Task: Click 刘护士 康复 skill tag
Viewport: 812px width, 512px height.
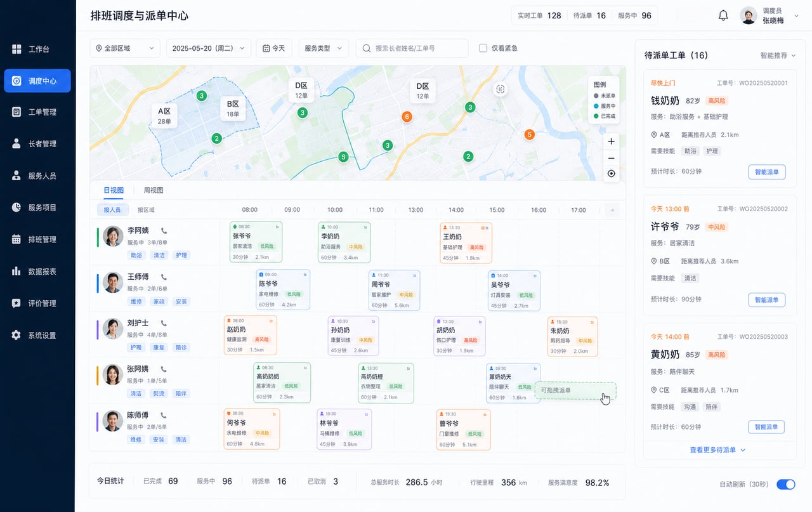Action: click(x=159, y=348)
